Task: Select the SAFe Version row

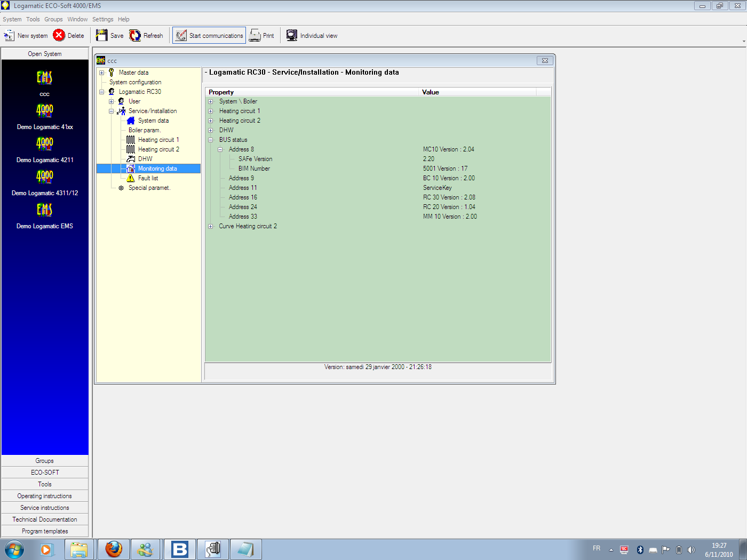Action: tap(378, 159)
